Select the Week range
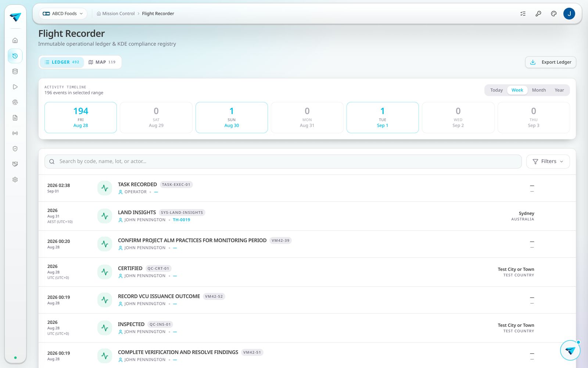 point(517,90)
